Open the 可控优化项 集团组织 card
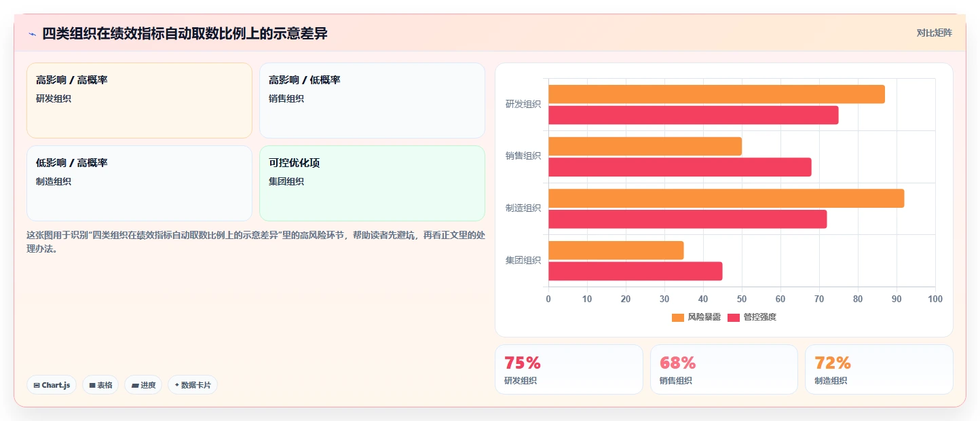 click(372, 183)
